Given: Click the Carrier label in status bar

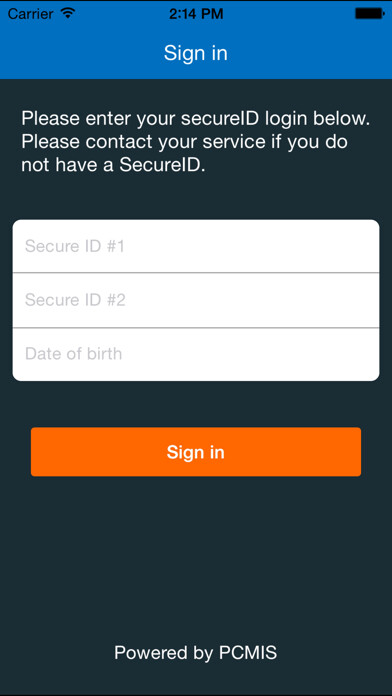Looking at the screenshot, I should pyautogui.click(x=31, y=14).
